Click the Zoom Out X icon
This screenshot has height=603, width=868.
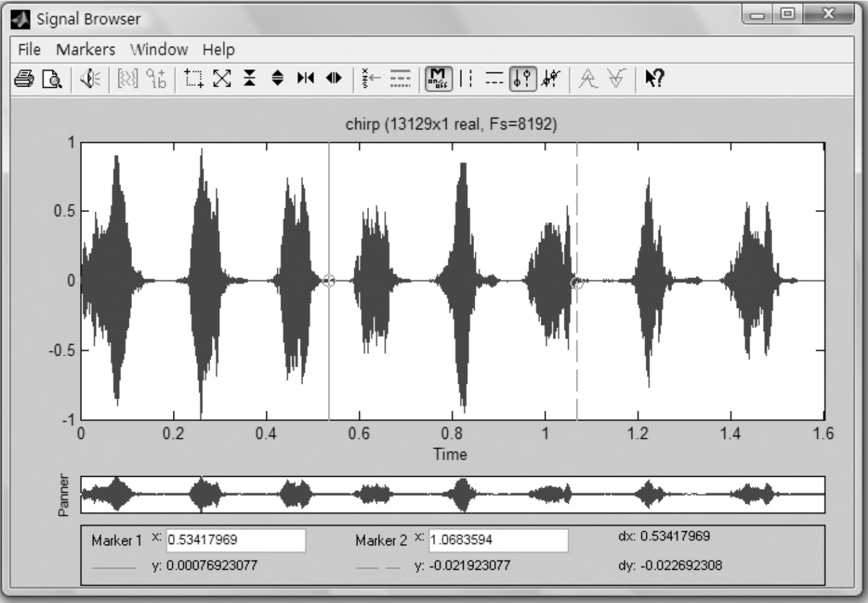[x=334, y=79]
